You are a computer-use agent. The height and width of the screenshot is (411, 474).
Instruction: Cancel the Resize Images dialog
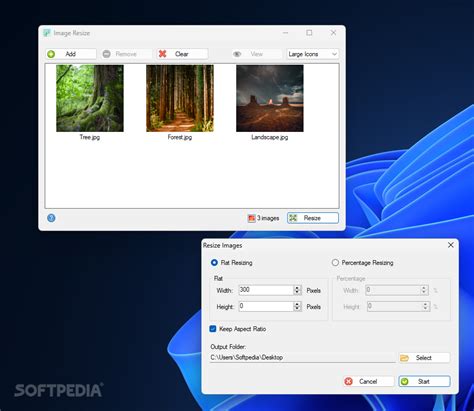point(368,381)
